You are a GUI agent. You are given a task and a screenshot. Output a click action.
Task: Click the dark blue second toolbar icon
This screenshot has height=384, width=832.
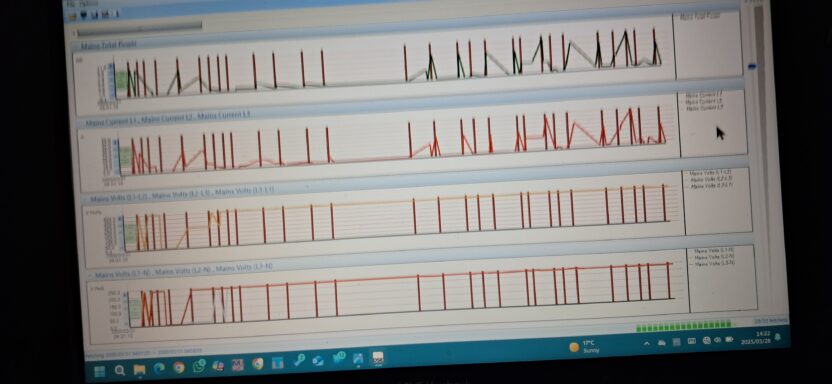tap(83, 15)
